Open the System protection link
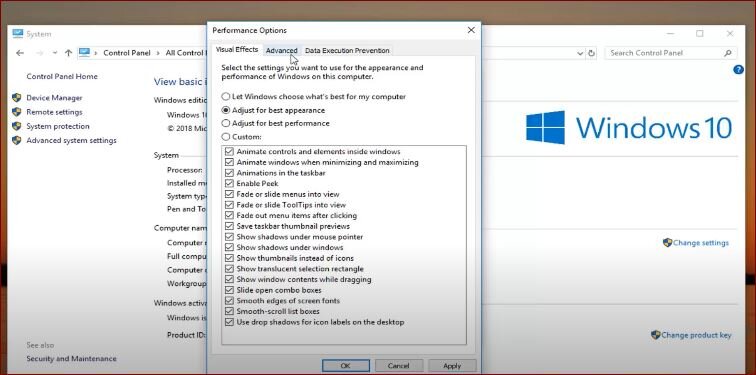The height and width of the screenshot is (375, 756). [x=58, y=126]
